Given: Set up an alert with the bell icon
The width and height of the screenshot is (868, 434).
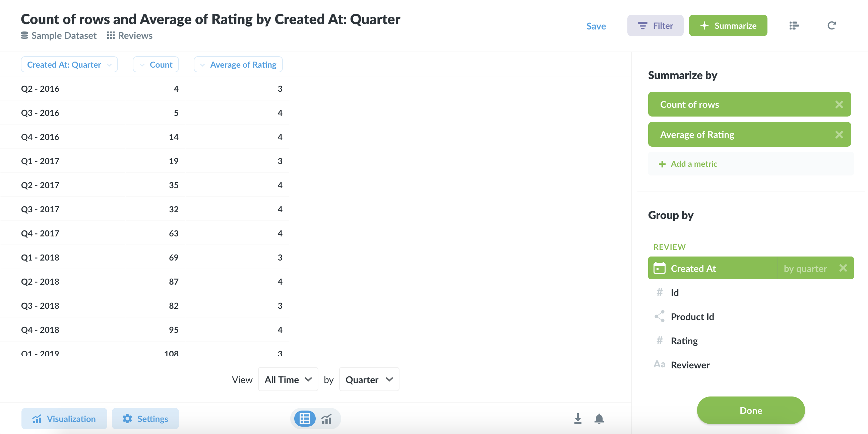Looking at the screenshot, I should [x=599, y=419].
